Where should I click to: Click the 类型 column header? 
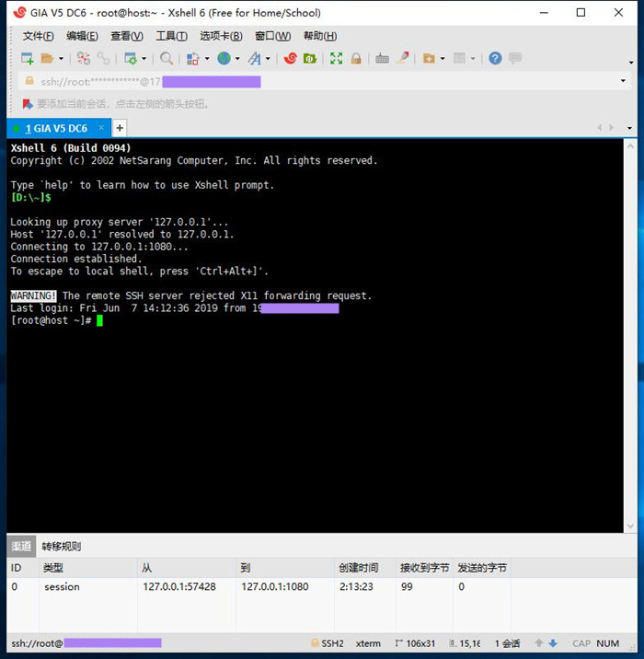(88, 568)
